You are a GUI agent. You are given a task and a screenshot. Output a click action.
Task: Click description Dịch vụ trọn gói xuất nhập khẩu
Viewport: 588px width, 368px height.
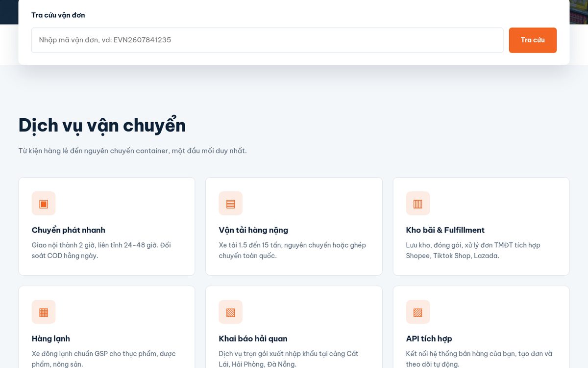point(289,359)
